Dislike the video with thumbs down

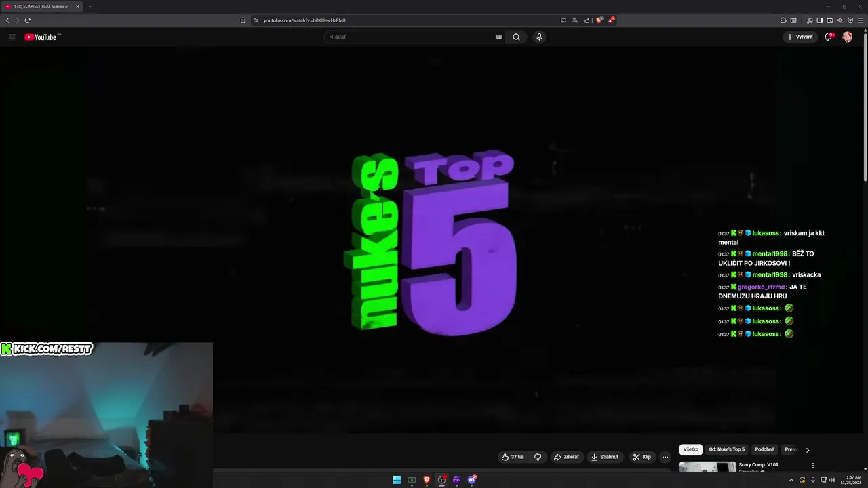point(538,457)
